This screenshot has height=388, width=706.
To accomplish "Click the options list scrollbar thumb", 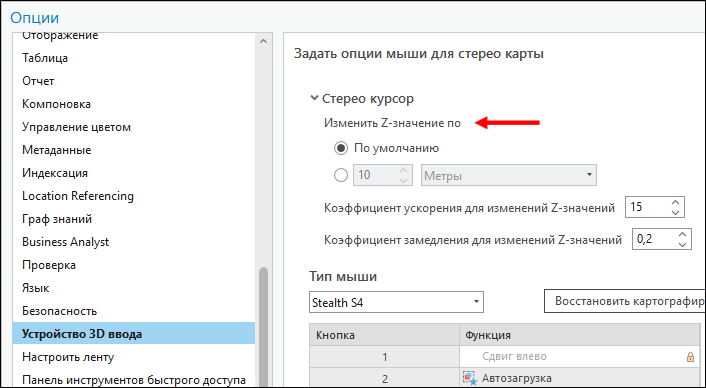I will point(263,327).
